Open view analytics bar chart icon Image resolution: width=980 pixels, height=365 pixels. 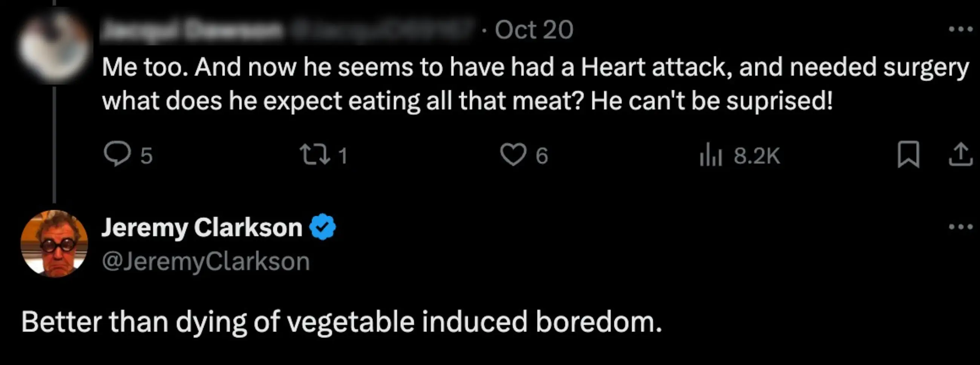click(710, 155)
